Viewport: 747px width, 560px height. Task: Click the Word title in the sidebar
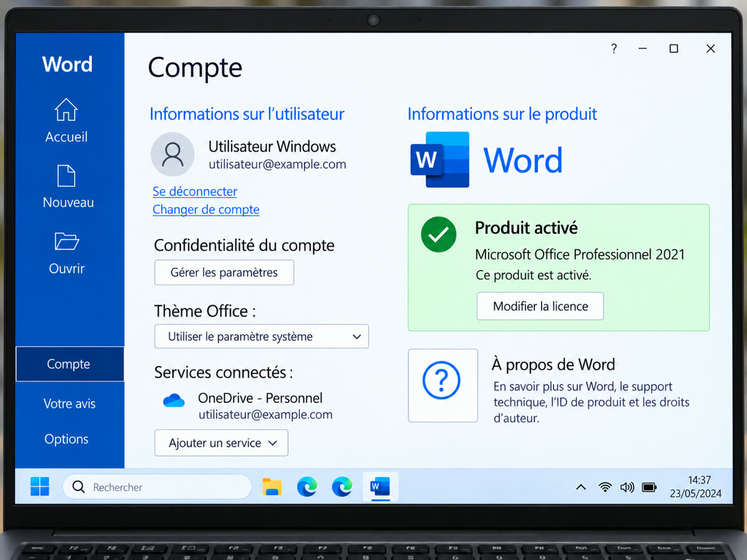pos(67,64)
